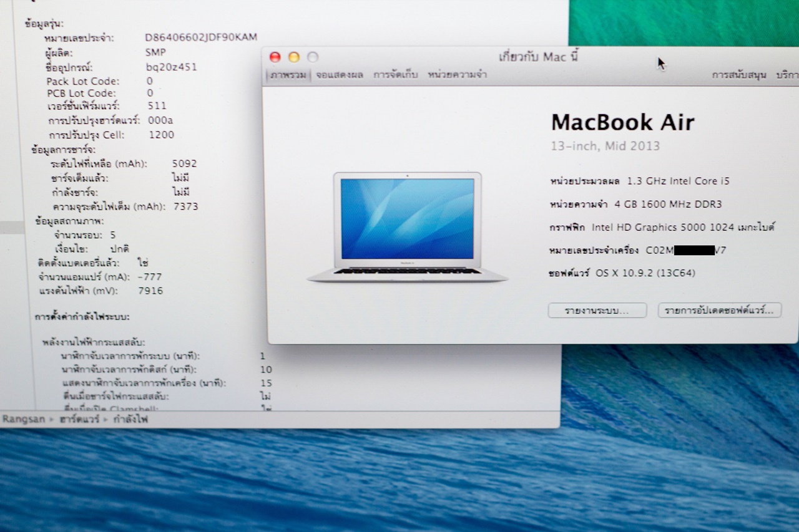This screenshot has width=799, height=532.
Task: Switch to the จอแสดงผล tab
Action: pos(340,75)
